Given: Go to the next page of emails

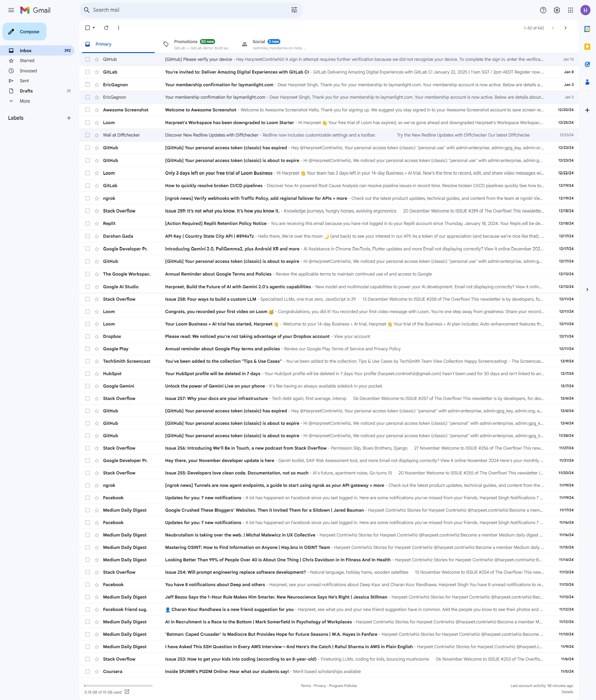Looking at the screenshot, I should point(565,28).
